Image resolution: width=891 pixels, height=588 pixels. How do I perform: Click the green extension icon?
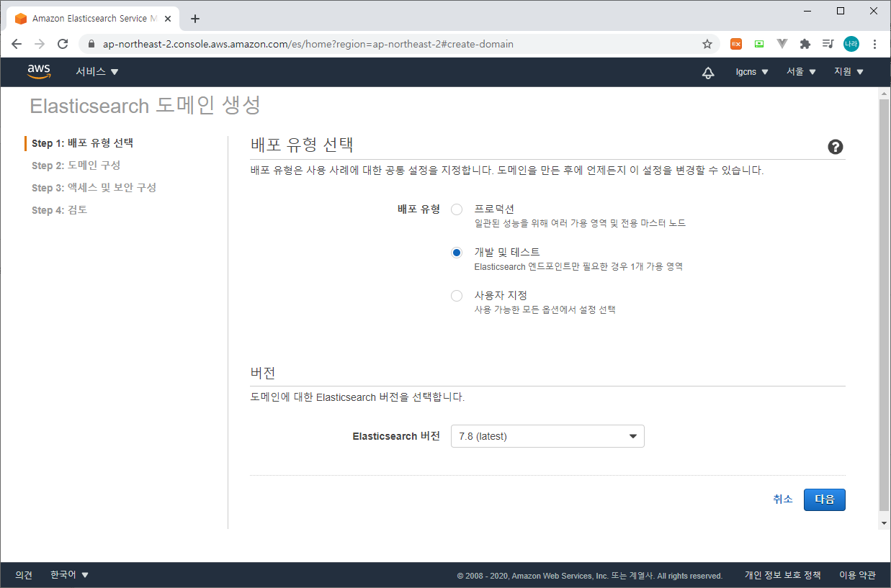click(x=759, y=44)
